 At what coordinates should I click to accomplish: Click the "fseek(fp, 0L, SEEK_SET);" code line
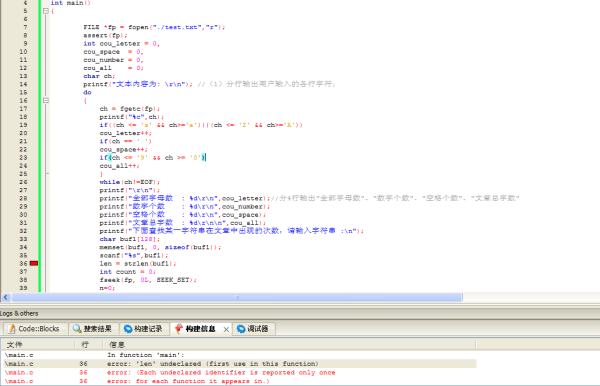(x=148, y=280)
